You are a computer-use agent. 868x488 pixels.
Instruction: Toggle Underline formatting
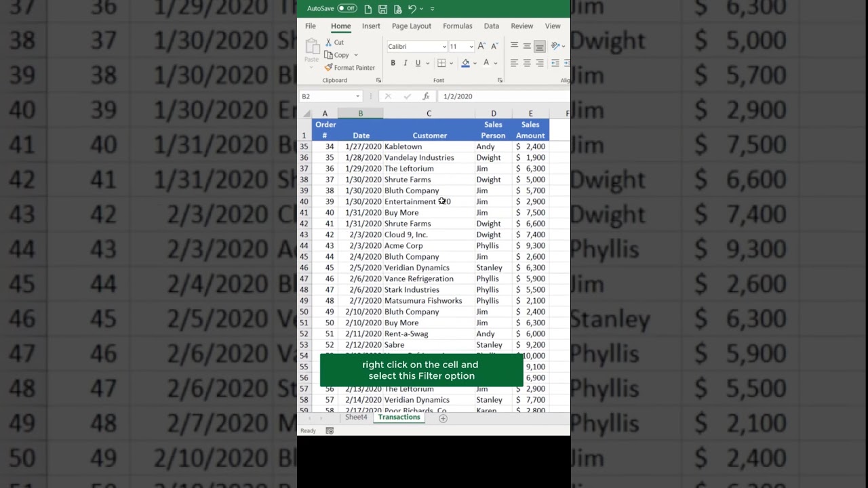coord(418,63)
